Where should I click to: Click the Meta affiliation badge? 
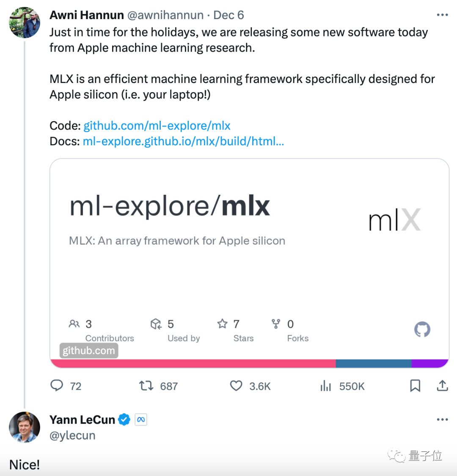tap(141, 420)
